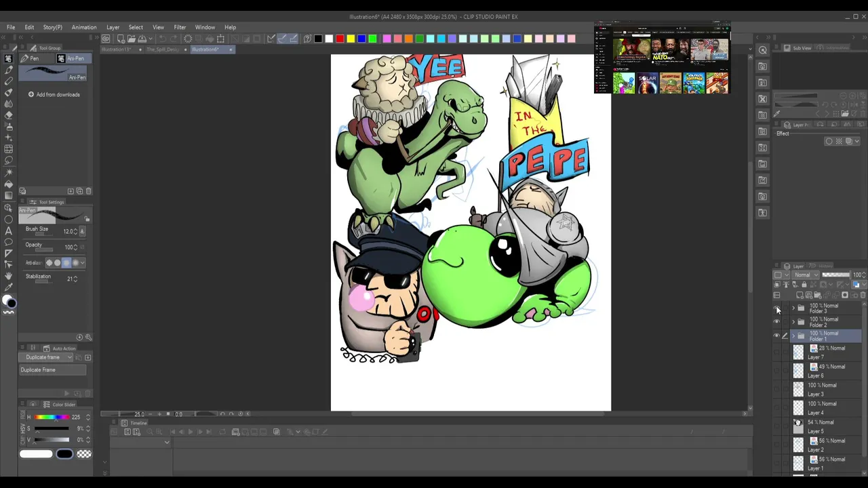This screenshot has height=488, width=868.
Task: Open Clip Studio launcher icon
Action: click(106, 39)
